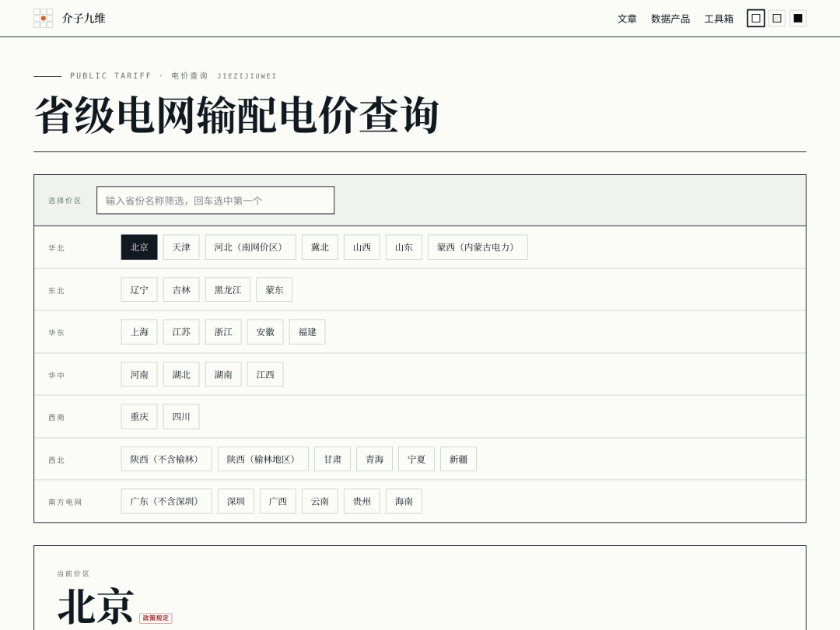This screenshot has width=840, height=630.
Task: Choose the 上海 province button
Action: [x=139, y=332]
